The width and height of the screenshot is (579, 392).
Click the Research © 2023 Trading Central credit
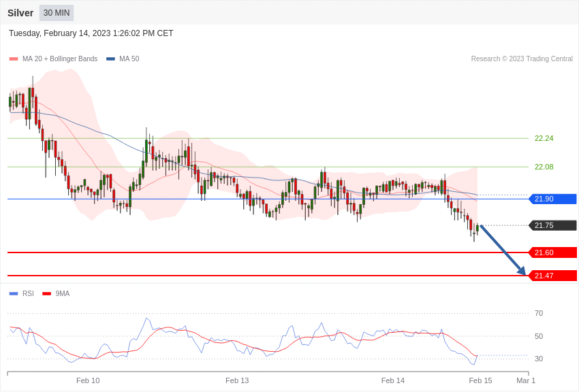point(522,59)
